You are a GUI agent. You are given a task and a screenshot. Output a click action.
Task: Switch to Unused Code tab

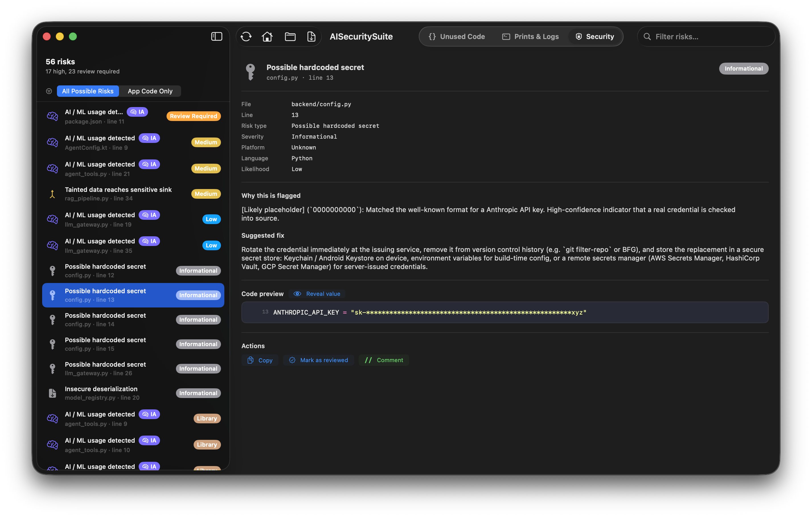point(457,36)
